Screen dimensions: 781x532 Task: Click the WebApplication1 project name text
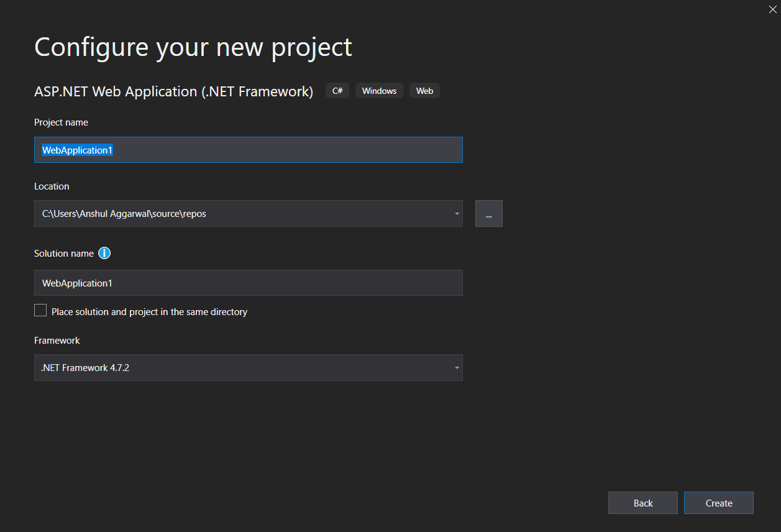(x=77, y=150)
